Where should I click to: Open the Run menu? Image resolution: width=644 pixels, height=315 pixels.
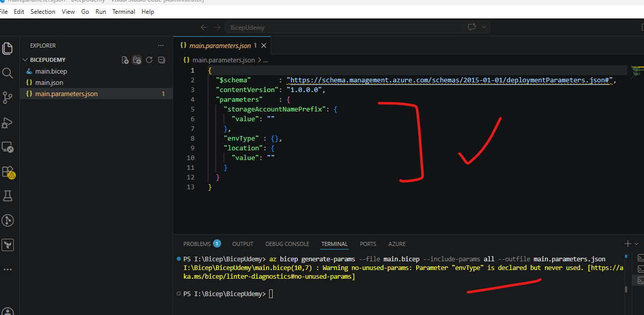[x=101, y=12]
